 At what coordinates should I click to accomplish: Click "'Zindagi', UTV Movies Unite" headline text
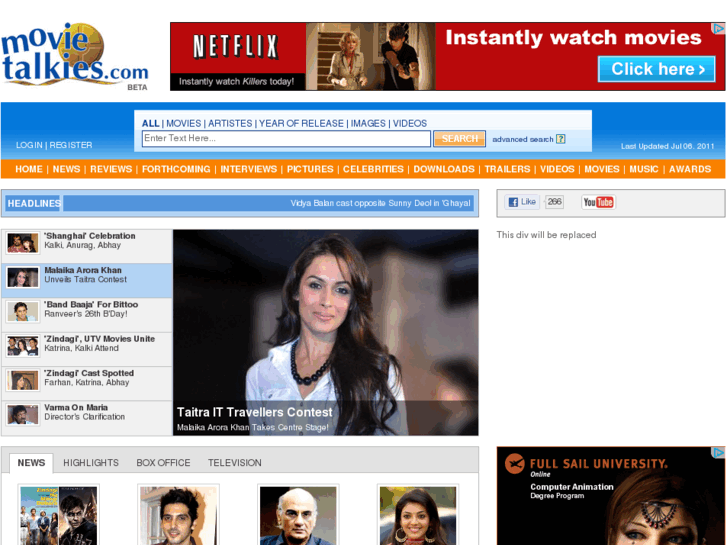pyautogui.click(x=100, y=339)
